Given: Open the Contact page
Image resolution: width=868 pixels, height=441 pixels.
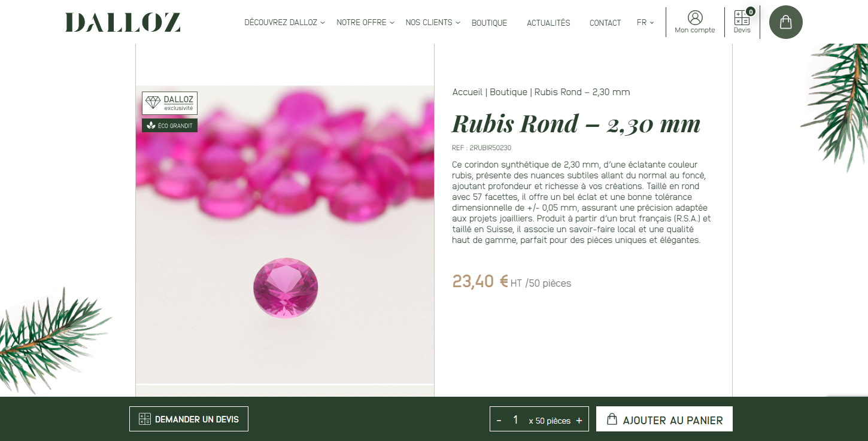Looking at the screenshot, I should point(605,23).
